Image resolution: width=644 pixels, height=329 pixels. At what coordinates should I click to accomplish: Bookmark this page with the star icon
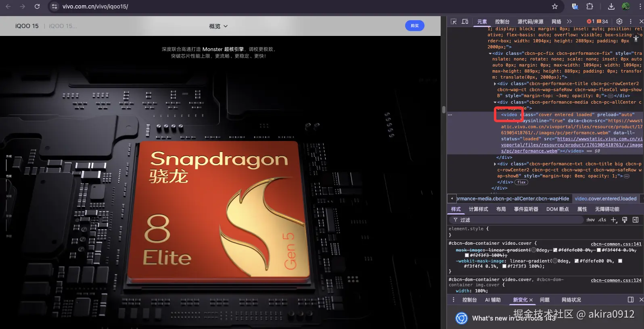click(555, 6)
